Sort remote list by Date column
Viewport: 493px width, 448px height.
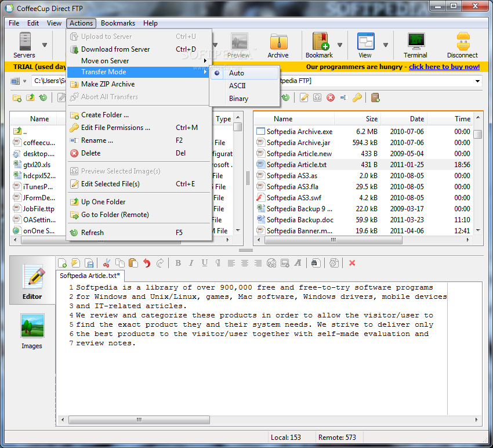coord(404,119)
